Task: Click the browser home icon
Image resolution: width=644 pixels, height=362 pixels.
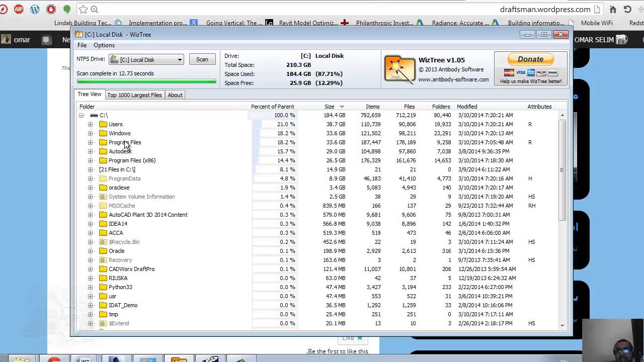Action: (x=613, y=9)
